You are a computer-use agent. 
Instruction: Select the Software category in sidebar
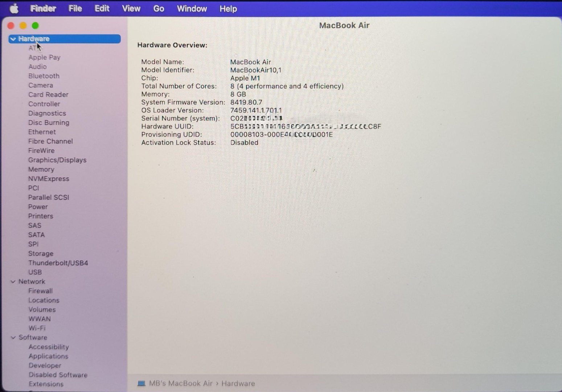[x=33, y=338]
